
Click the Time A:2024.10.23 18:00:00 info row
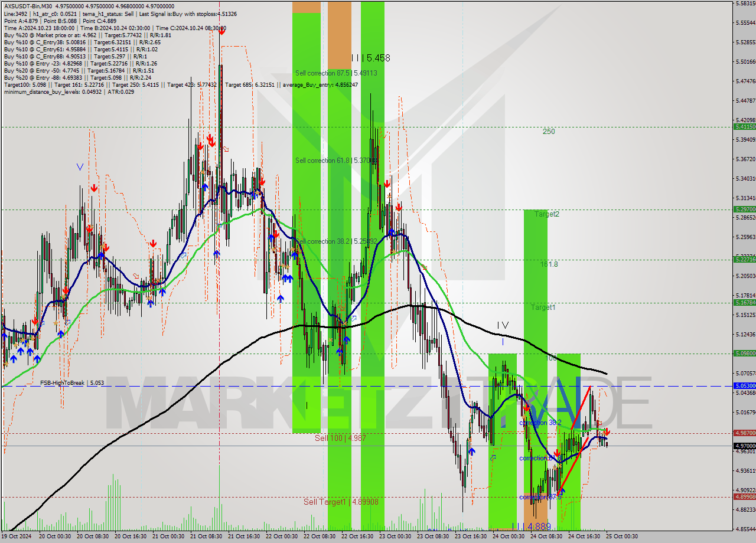[115, 28]
